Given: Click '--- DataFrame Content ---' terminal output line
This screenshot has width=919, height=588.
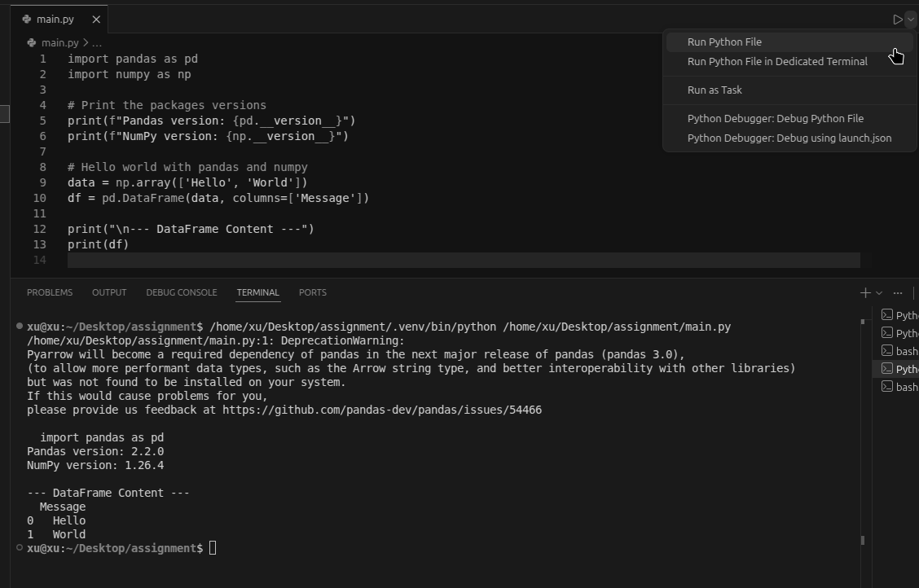Looking at the screenshot, I should [108, 494].
